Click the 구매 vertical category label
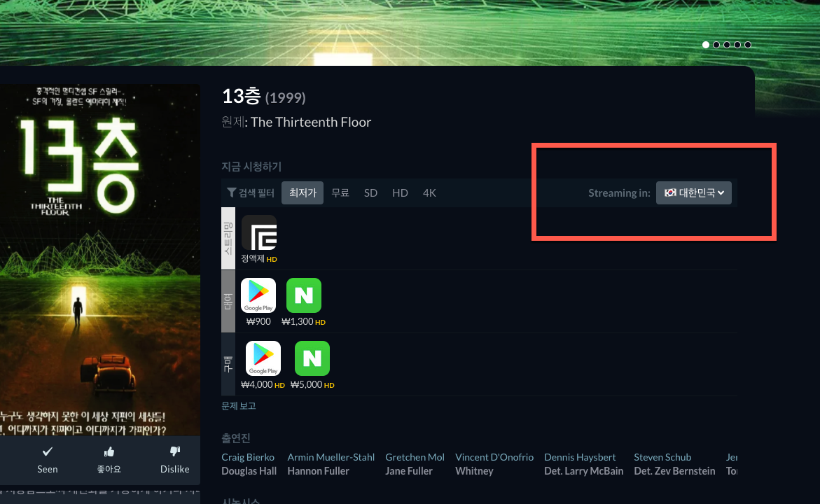820x504 pixels. point(228,365)
